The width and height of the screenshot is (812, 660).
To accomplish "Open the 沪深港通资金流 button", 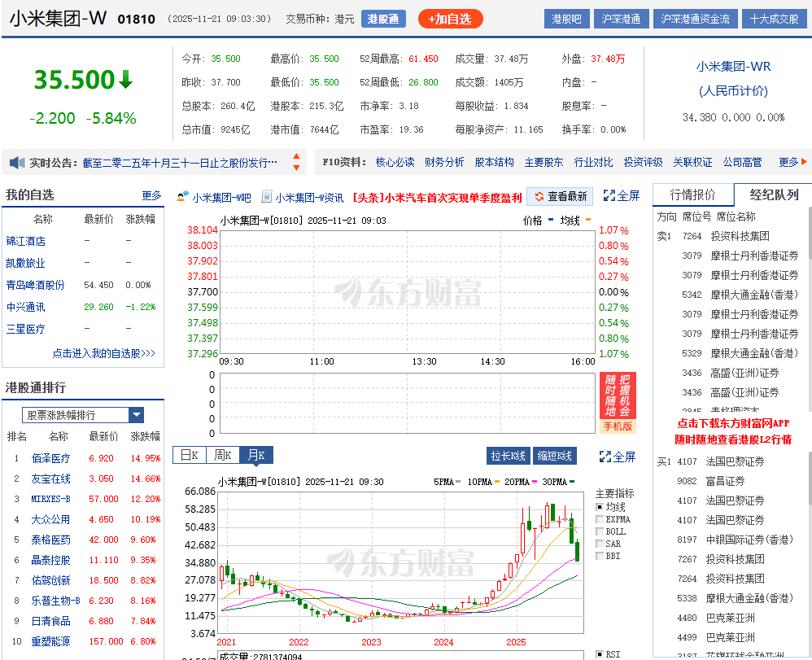I will pos(695,20).
